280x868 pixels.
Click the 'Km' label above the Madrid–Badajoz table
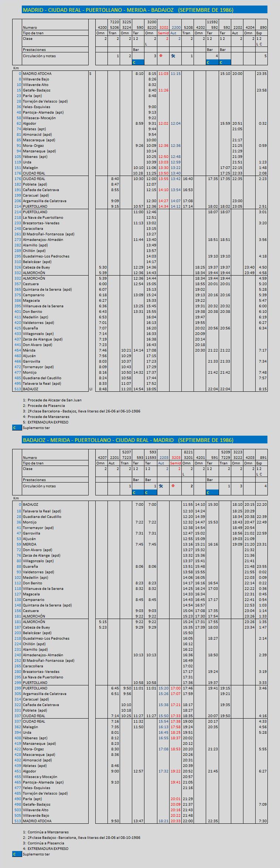(x=16, y=68)
